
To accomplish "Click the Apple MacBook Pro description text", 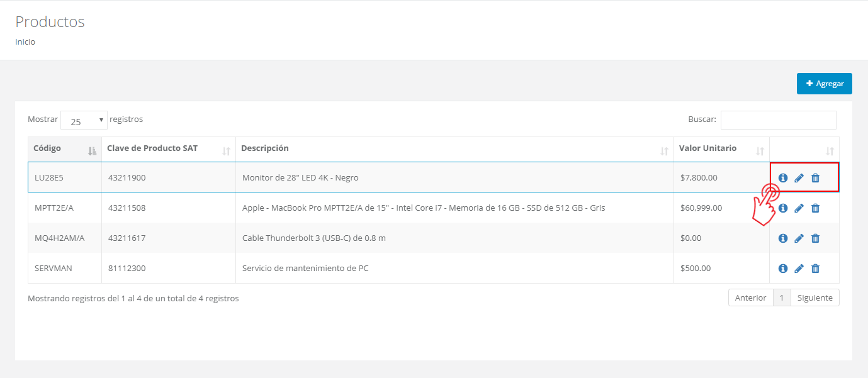I will pos(424,208).
